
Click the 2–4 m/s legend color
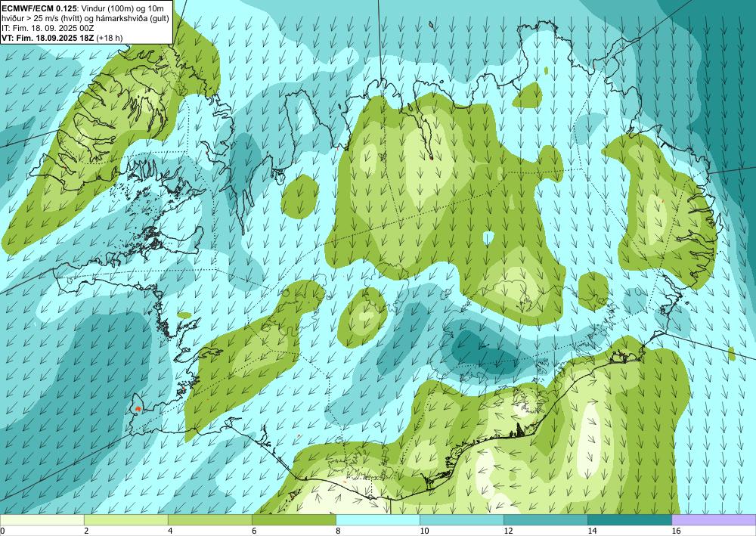pos(125,520)
